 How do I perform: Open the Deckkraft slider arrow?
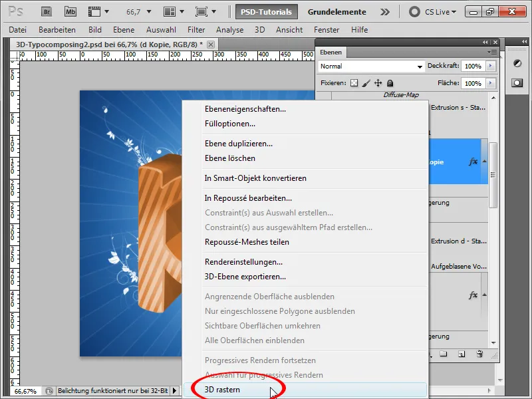pos(491,66)
